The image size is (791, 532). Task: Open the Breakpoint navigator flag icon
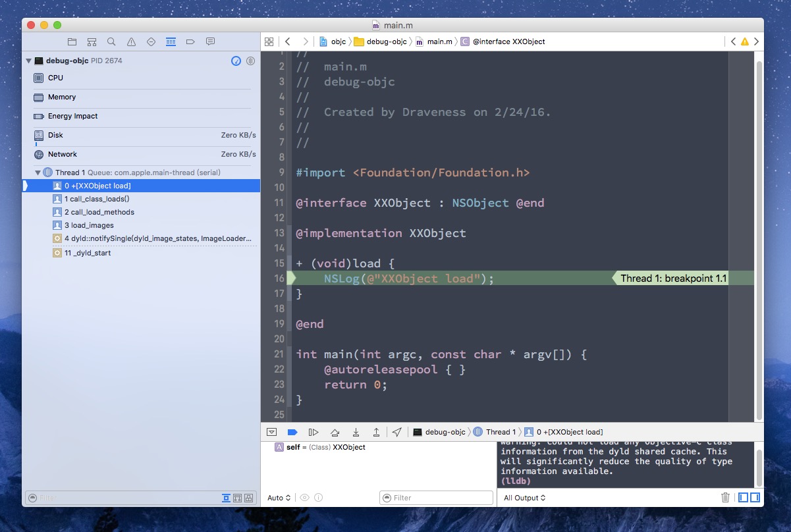tap(190, 41)
